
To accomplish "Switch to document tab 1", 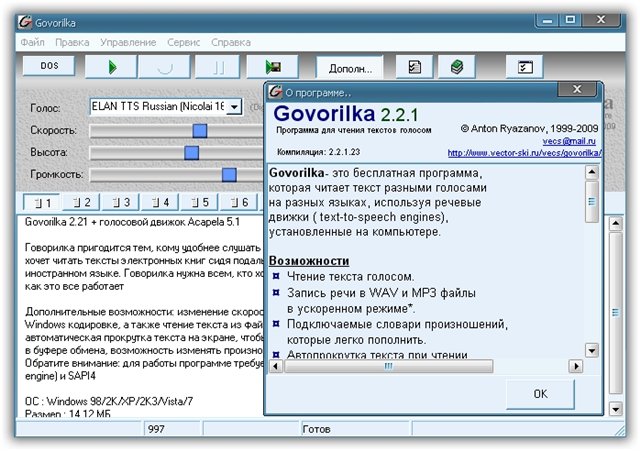I will pyautogui.click(x=42, y=202).
